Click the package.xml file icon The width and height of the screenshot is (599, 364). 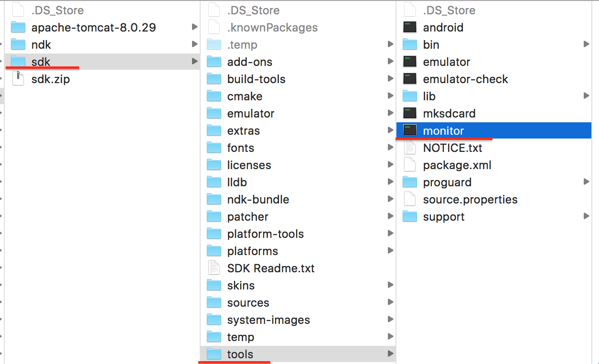[x=409, y=165]
